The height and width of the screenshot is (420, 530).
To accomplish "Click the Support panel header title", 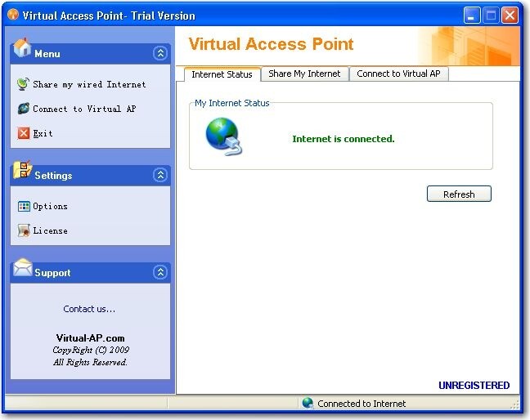I will pyautogui.click(x=52, y=273).
